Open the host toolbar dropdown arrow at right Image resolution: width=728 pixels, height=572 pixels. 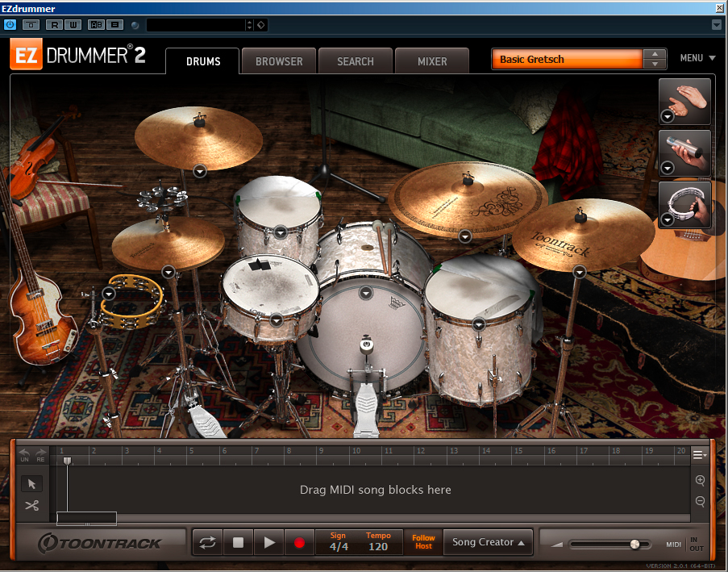(717, 25)
